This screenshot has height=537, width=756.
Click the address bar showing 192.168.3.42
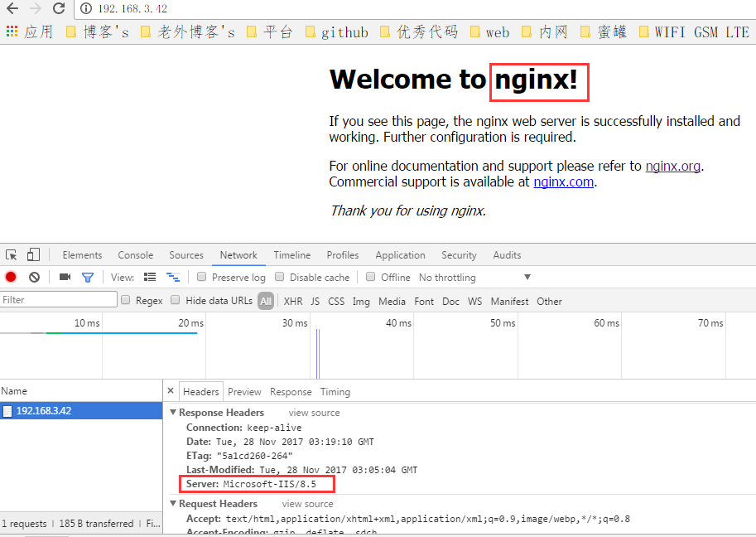click(415, 8)
